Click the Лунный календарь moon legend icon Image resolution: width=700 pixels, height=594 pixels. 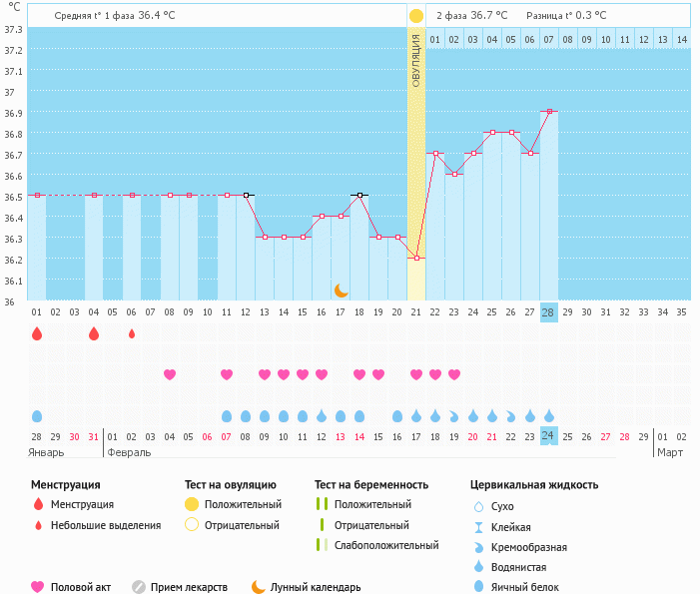coord(258,587)
